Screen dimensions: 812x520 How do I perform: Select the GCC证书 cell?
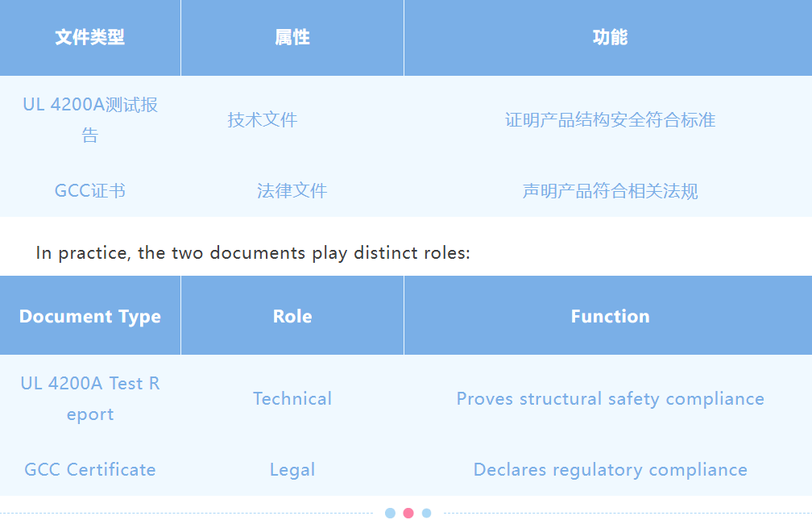90,191
